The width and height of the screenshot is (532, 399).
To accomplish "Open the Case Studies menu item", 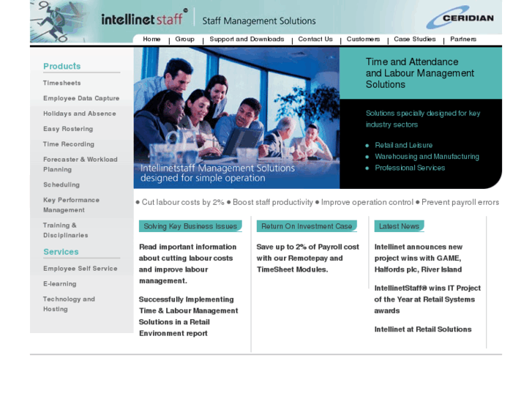I will pyautogui.click(x=414, y=40).
